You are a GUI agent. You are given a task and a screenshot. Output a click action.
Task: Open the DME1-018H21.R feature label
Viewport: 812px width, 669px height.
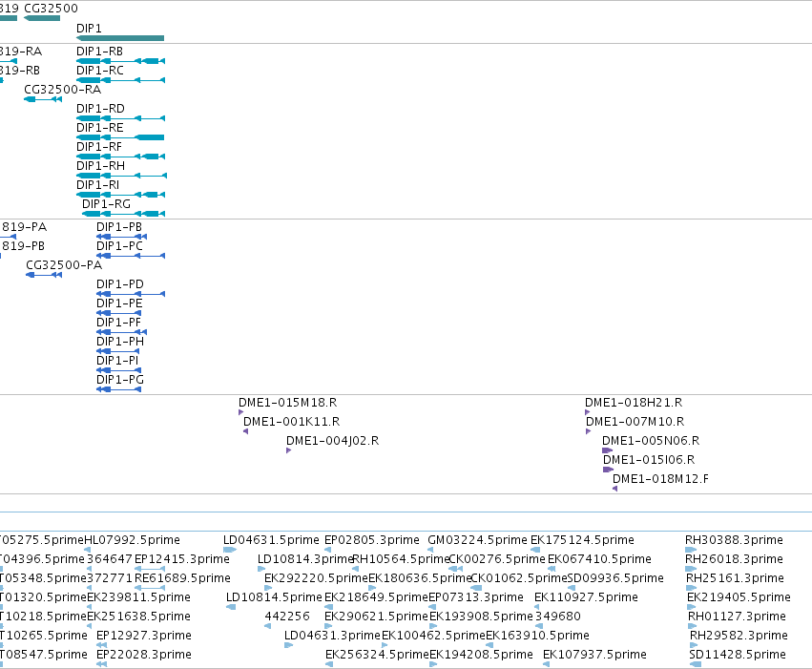pyautogui.click(x=634, y=403)
